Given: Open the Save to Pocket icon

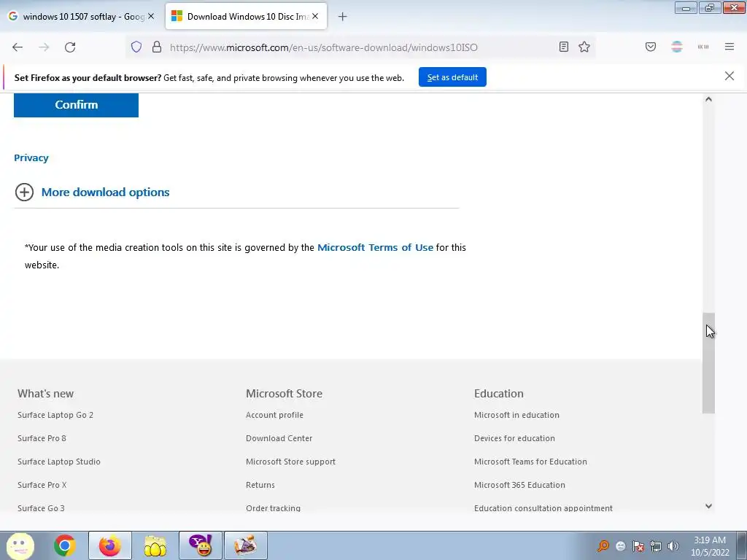Looking at the screenshot, I should [651, 47].
